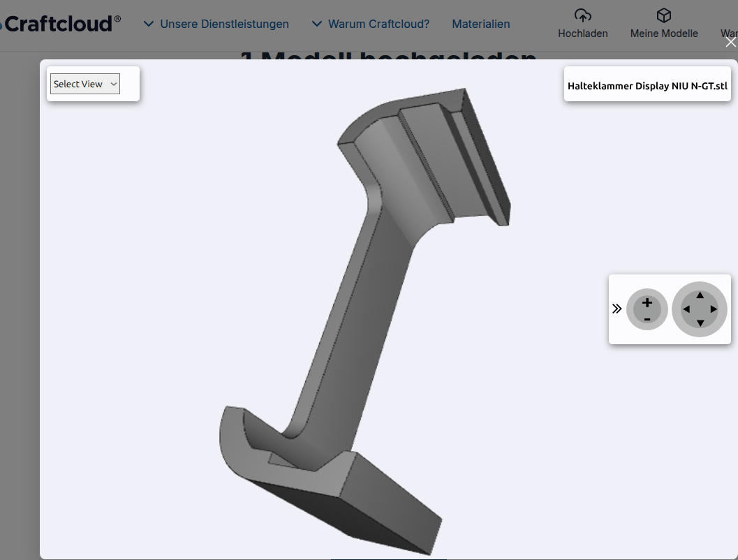738x560 pixels.
Task: Collapse the controls using double-chevron icon
Action: click(617, 309)
